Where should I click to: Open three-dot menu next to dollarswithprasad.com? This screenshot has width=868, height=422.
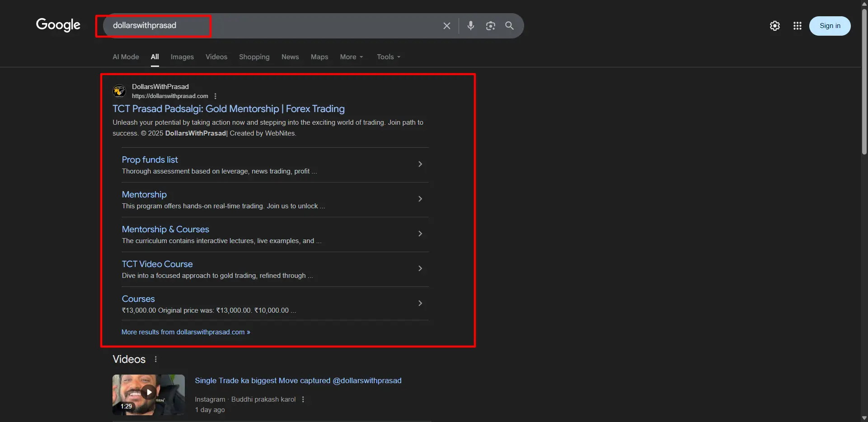[x=216, y=96]
